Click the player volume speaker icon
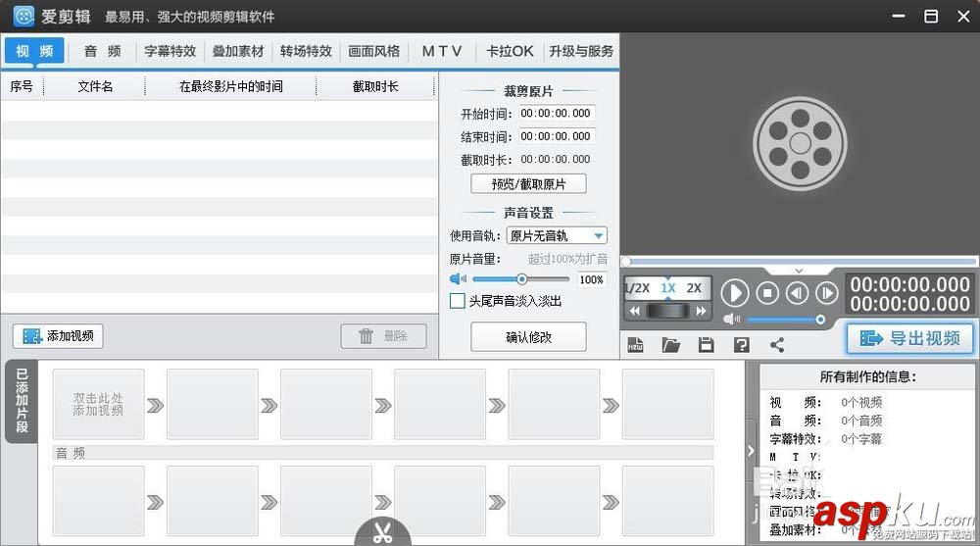The width and height of the screenshot is (980, 546). pyautogui.click(x=731, y=320)
